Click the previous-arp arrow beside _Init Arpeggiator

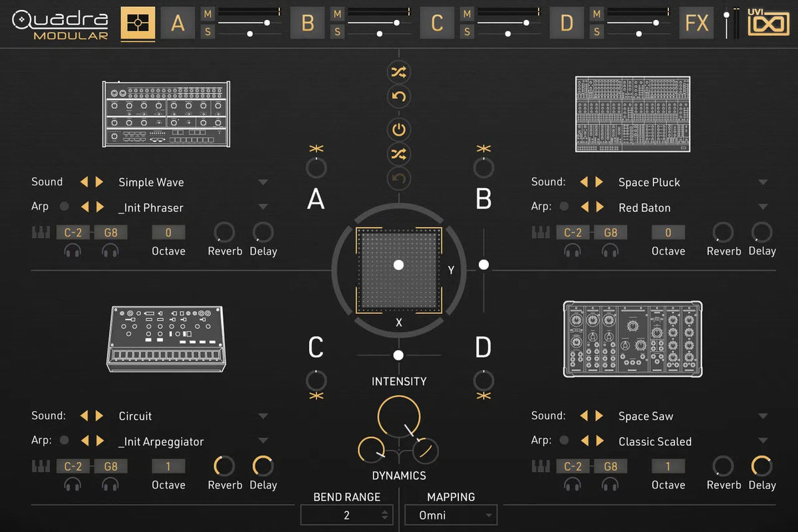point(86,441)
